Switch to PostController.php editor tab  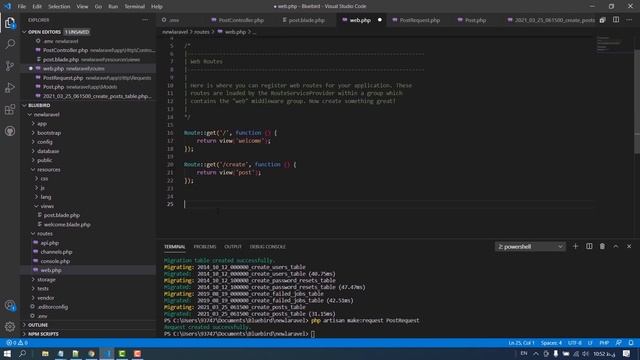[237, 20]
